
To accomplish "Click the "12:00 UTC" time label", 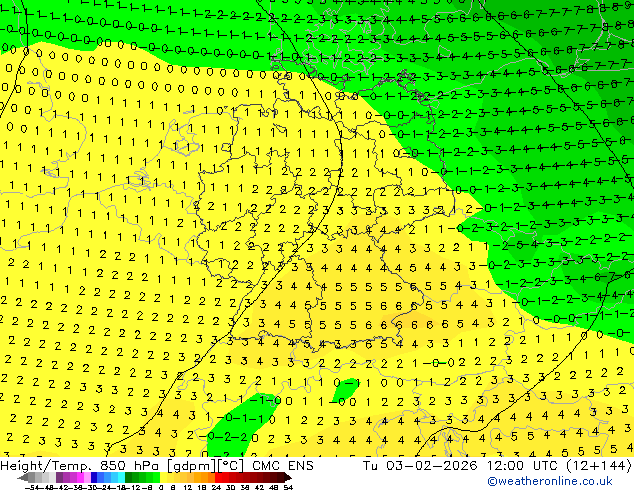I will tap(523, 466).
